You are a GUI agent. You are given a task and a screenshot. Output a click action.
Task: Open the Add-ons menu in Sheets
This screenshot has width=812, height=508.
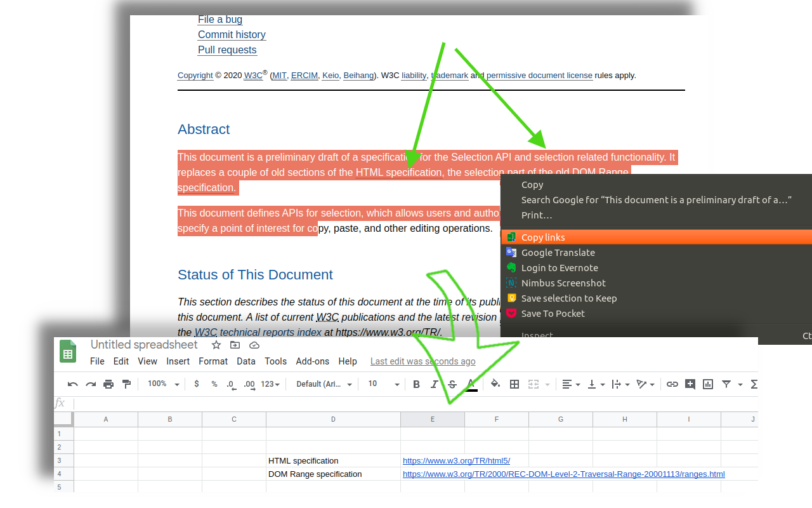coord(313,361)
